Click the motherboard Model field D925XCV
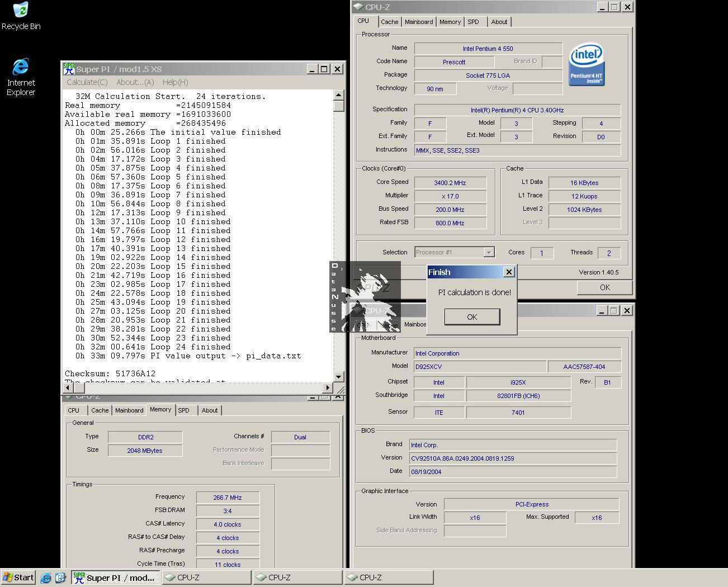Viewport: 728px width, 587px height. click(480, 367)
